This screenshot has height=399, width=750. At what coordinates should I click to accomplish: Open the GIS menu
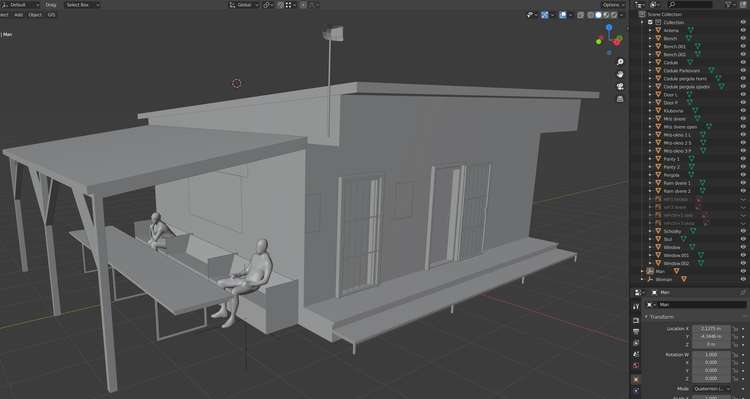(x=51, y=15)
